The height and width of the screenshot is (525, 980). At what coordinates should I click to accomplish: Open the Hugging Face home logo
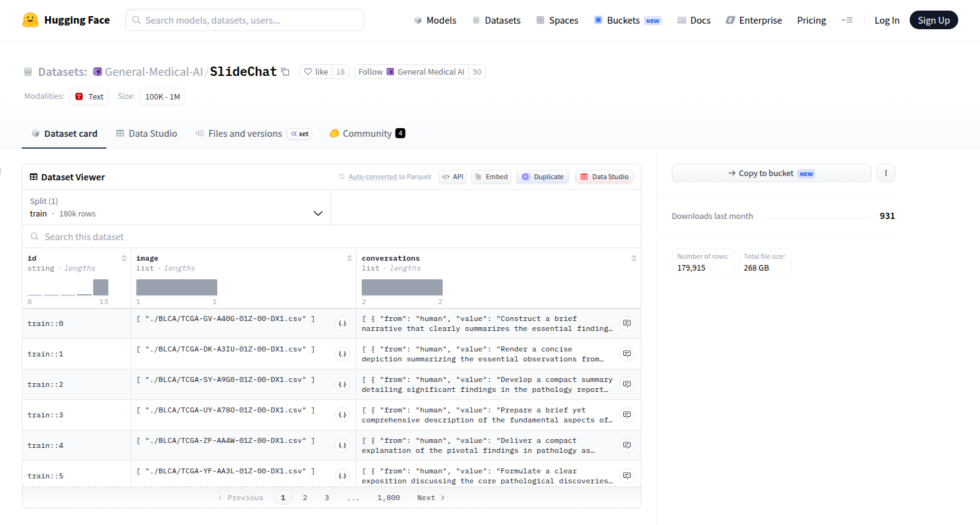(66, 20)
